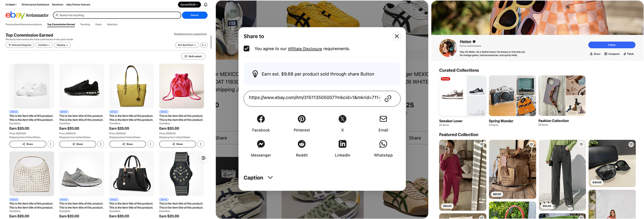Open the Deals tab
The height and width of the screenshot is (219, 644).
98,25
